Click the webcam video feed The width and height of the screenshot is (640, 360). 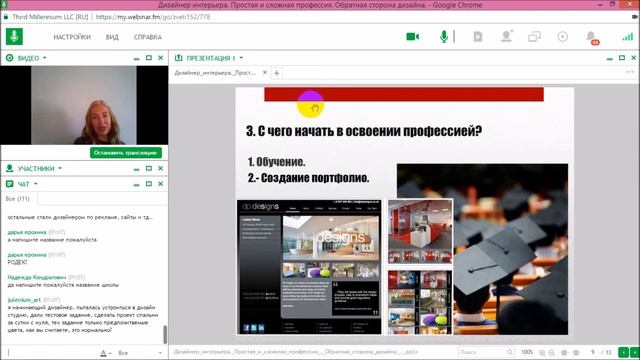coord(84,105)
